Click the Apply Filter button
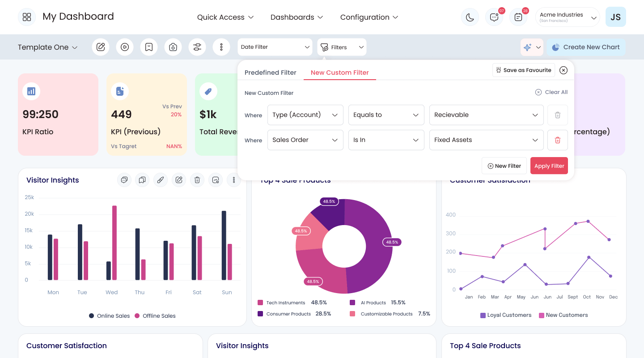The height and width of the screenshot is (358, 644). [549, 166]
